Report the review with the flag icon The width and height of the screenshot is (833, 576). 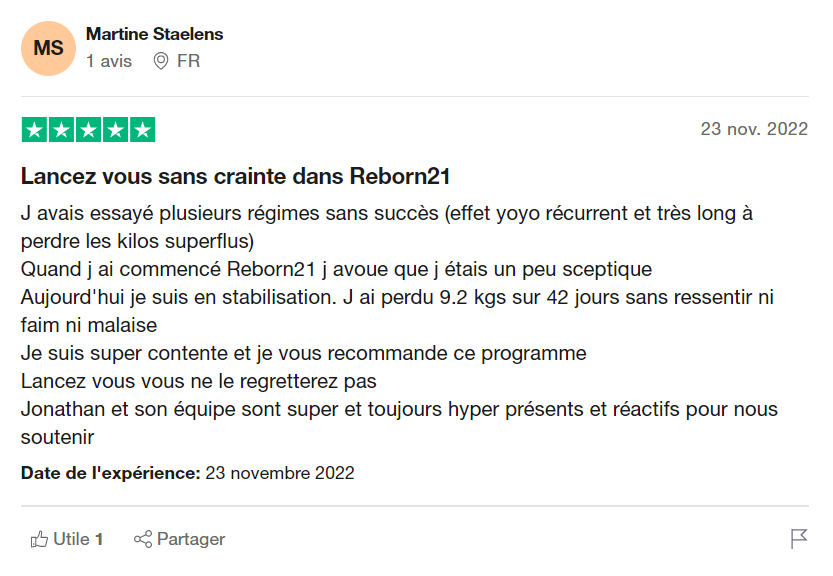pyautogui.click(x=798, y=540)
